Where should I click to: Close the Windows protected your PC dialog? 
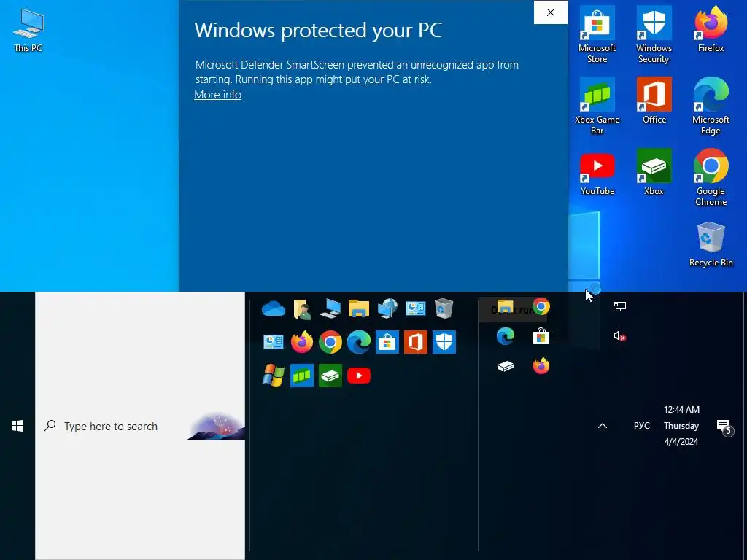(x=551, y=12)
